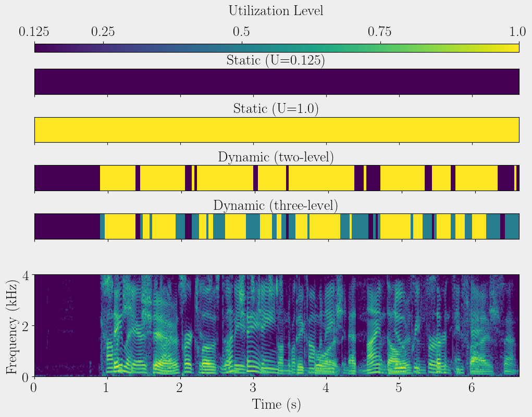Click the 6 tick label on the time axis
Viewport: 532px width, 417px height.
[x=472, y=388]
